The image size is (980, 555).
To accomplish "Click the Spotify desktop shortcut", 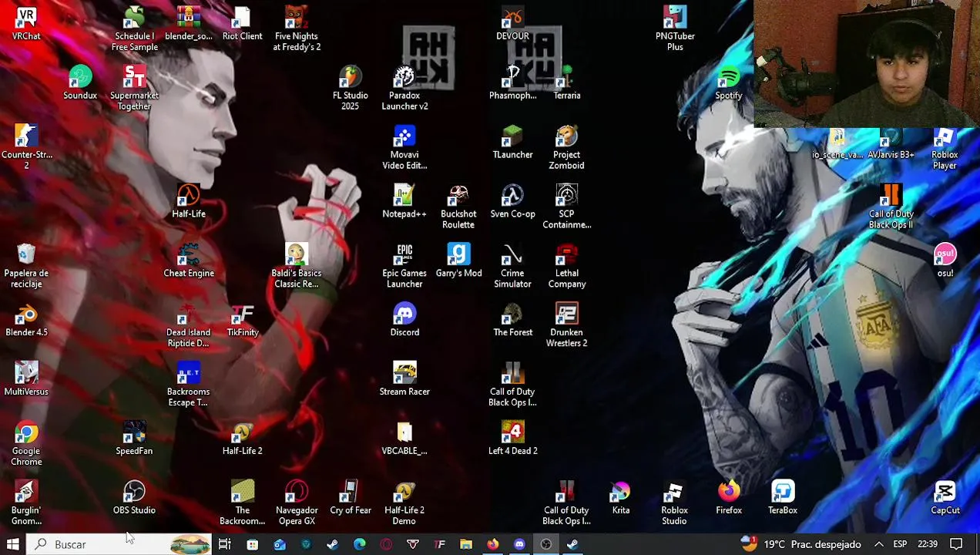I will click(729, 83).
